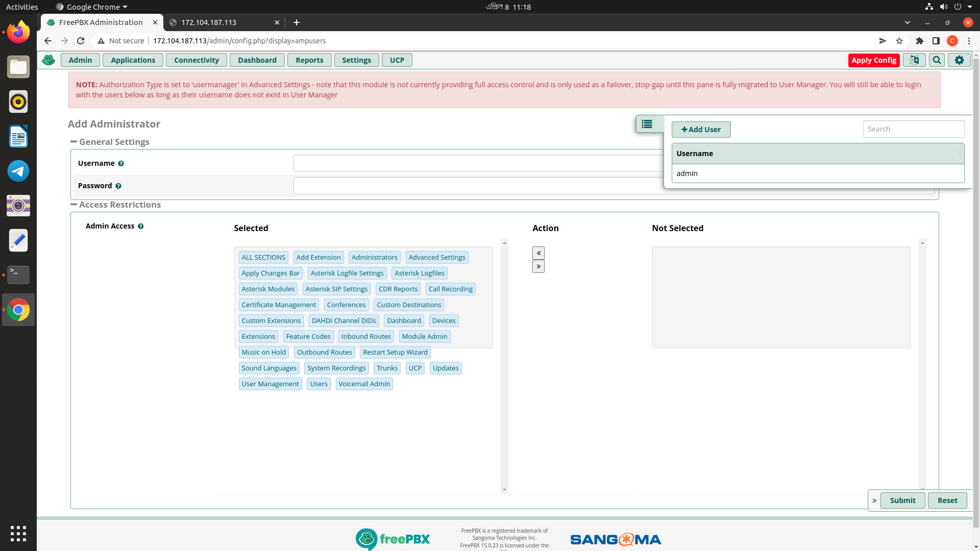Viewport: 980px width, 551px height.
Task: Collapse the Access Restrictions section
Action: pyautogui.click(x=74, y=205)
